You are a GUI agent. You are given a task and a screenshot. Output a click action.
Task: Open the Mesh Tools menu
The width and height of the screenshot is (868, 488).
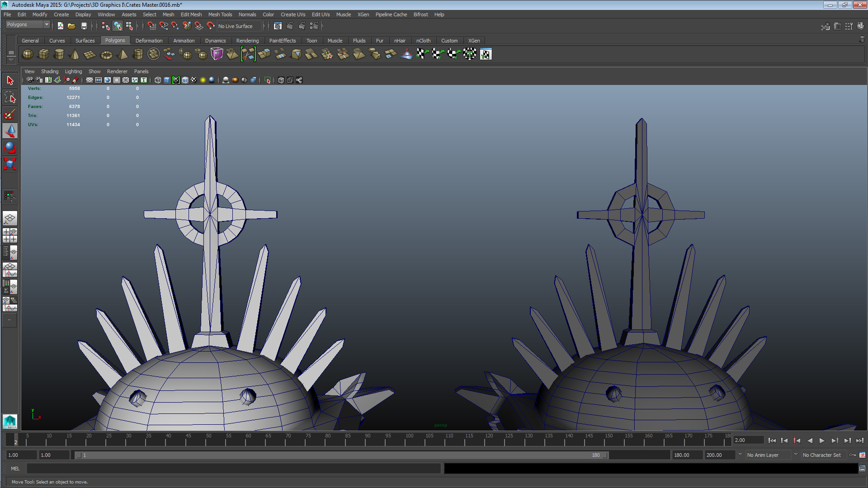[220, 14]
